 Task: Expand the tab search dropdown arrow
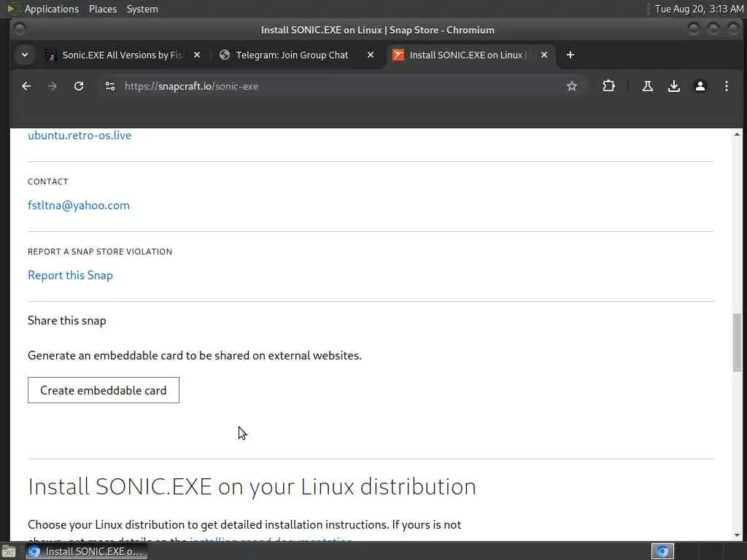(x=25, y=55)
